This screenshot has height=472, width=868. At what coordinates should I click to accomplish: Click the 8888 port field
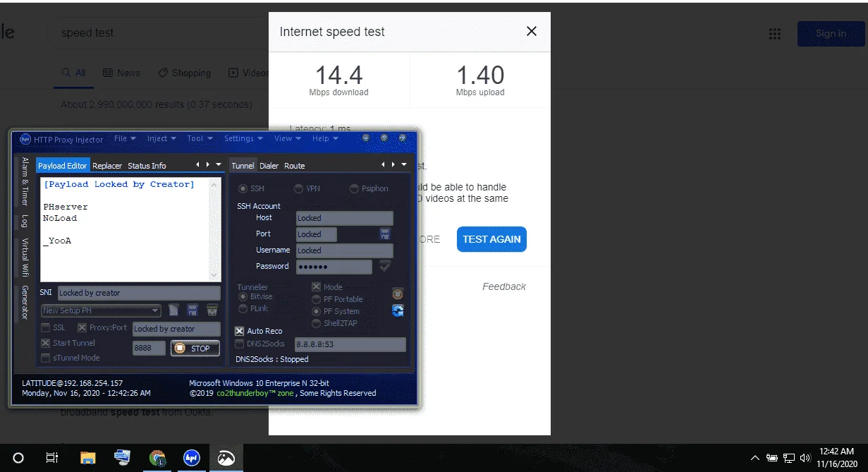[149, 348]
